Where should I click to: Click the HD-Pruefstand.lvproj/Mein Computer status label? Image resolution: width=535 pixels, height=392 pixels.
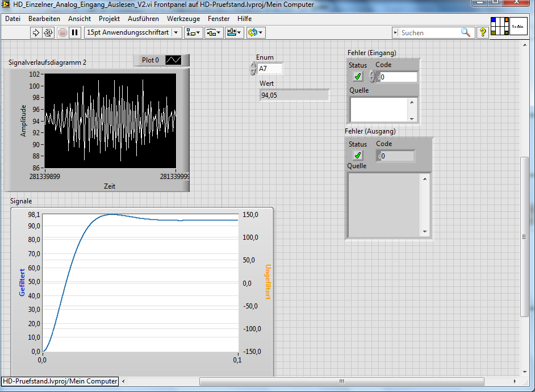[60, 381]
